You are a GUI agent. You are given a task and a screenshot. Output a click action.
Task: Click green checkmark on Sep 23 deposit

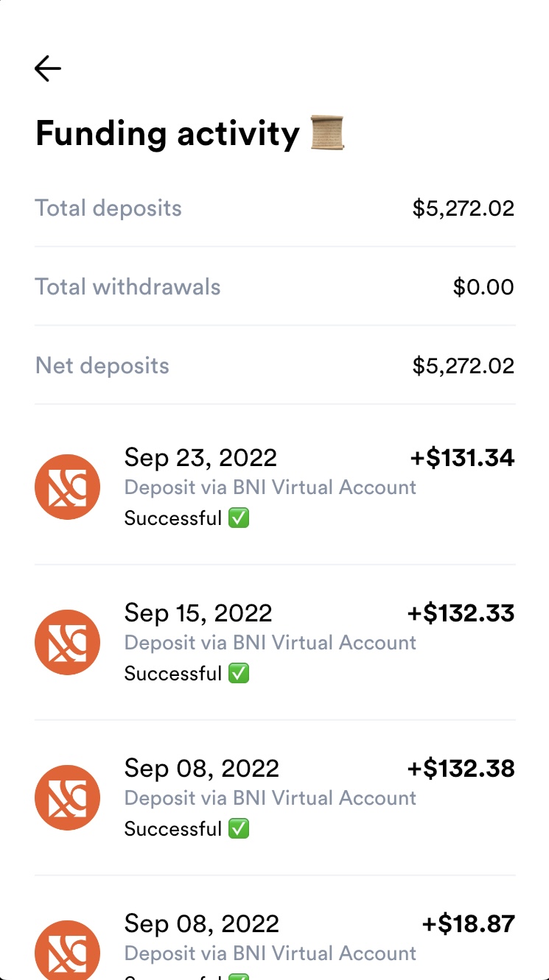coord(239,518)
